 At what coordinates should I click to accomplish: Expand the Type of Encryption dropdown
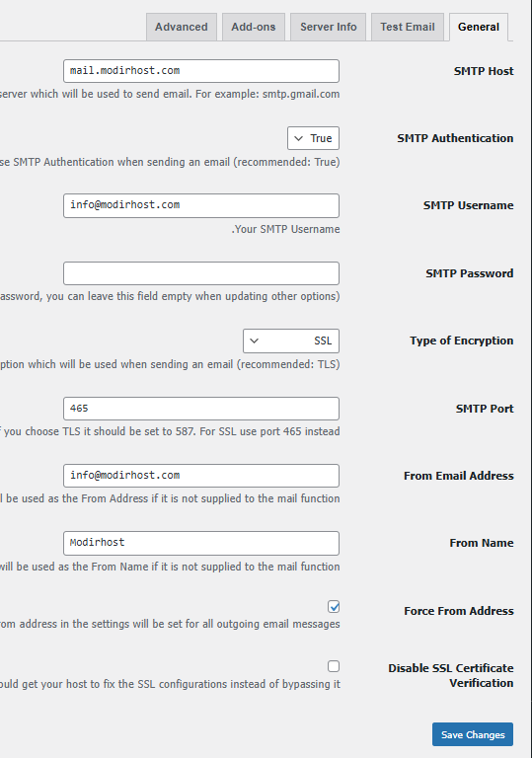(x=291, y=341)
